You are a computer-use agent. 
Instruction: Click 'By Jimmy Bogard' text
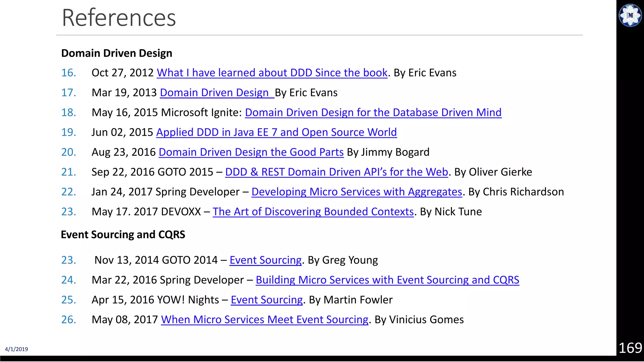click(x=388, y=152)
